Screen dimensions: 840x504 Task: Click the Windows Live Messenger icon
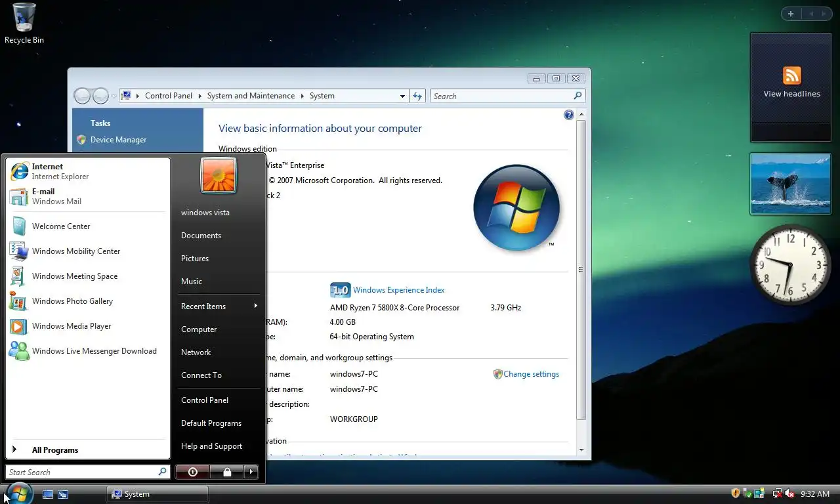tap(19, 351)
